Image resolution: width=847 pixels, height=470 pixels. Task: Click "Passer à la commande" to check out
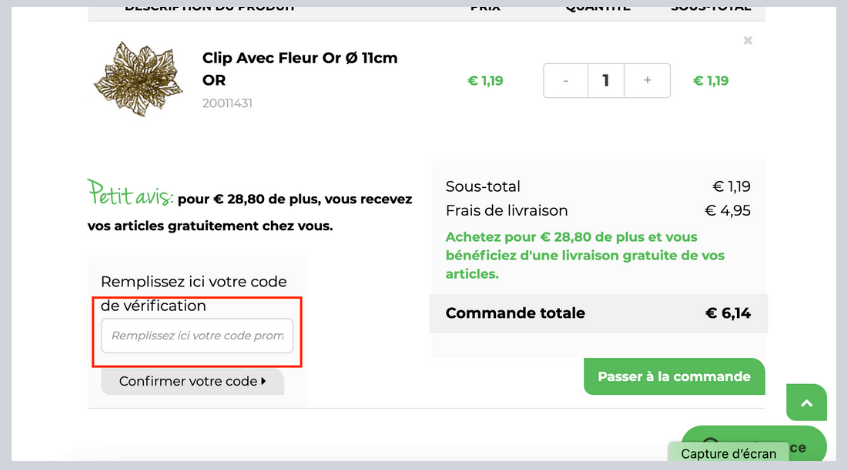click(674, 377)
